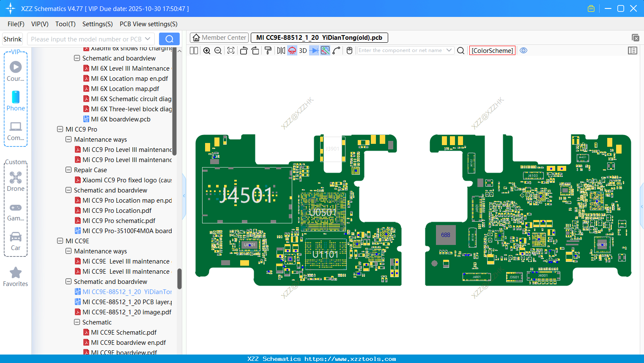Toggle the eye visibility icon beside ColorScheme
Viewport: 644px width, 363px height.
point(523,50)
